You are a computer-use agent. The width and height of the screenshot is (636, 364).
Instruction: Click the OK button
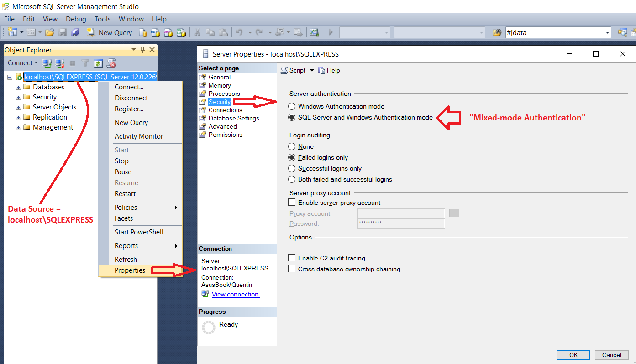click(x=573, y=355)
